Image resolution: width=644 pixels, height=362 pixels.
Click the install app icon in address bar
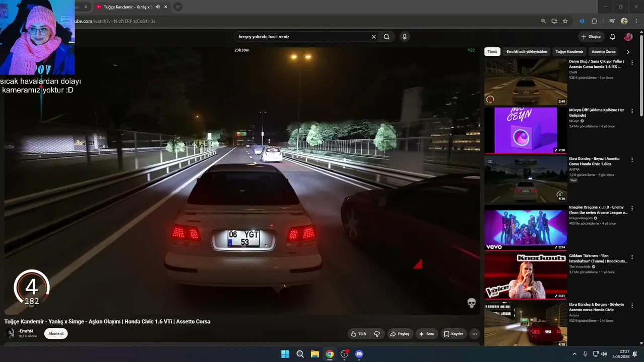554,21
